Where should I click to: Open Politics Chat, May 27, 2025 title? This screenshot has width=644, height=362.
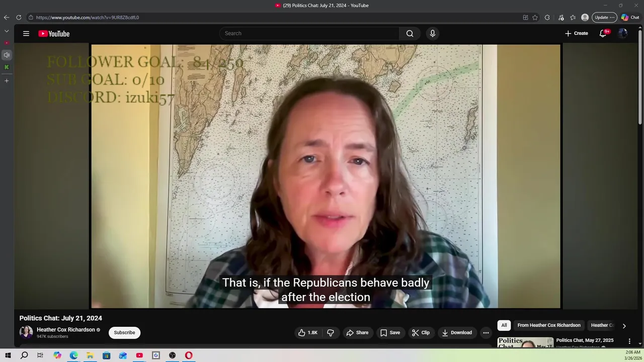click(585, 340)
